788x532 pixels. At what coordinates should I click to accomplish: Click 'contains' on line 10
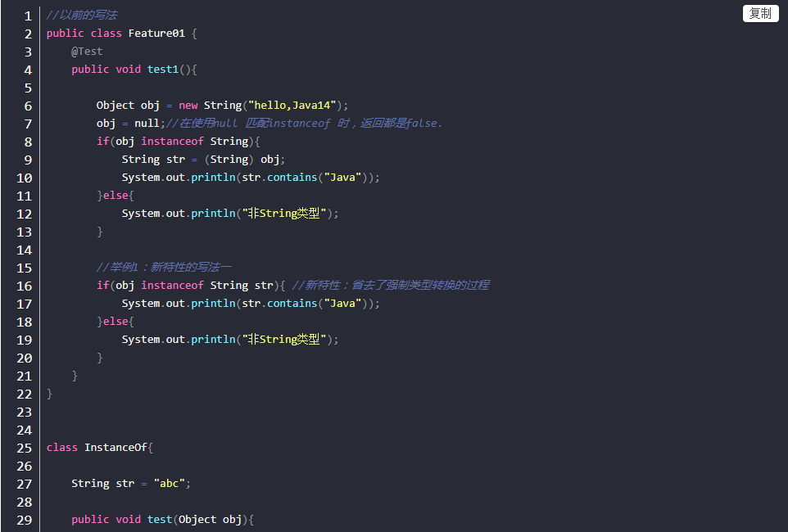coord(292,178)
